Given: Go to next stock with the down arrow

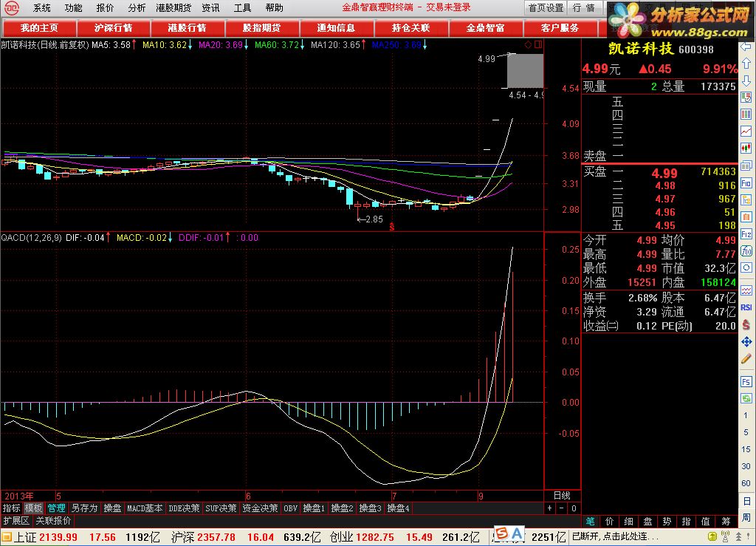Looking at the screenshot, I should tap(746, 81).
